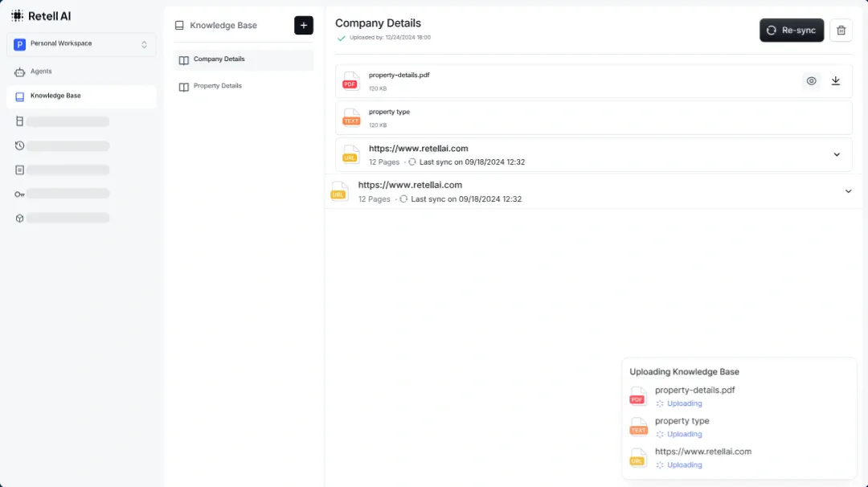Click the database icon in the sidebar
This screenshot has width=868, height=487.
pyautogui.click(x=19, y=121)
